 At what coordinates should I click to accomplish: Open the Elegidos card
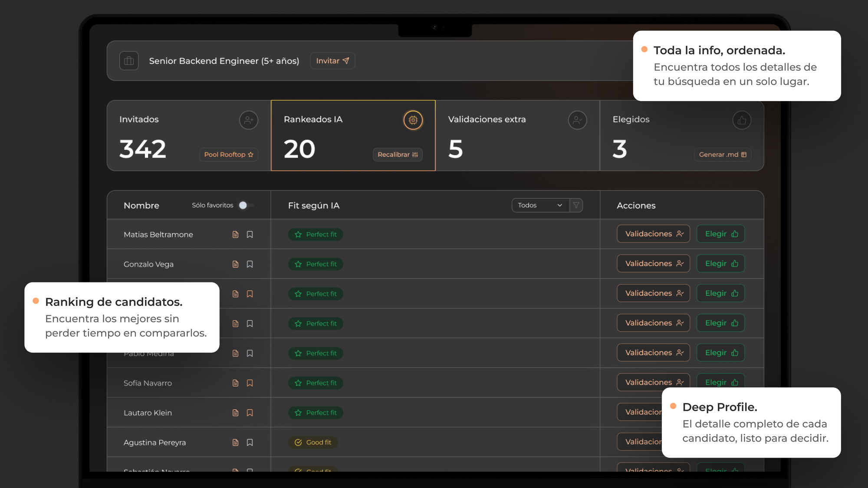click(682, 135)
